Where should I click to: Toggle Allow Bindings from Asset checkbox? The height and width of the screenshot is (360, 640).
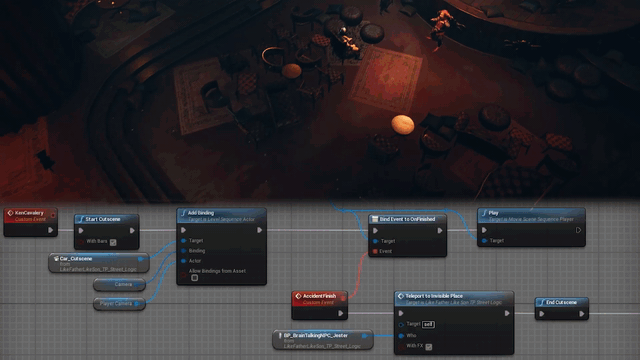pos(195,278)
